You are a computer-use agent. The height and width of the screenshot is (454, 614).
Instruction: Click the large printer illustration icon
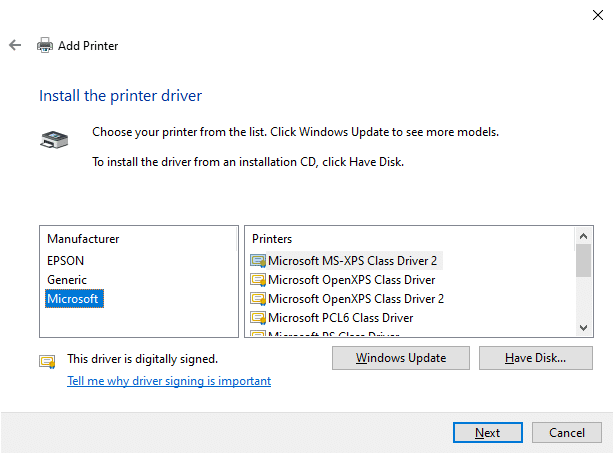(54, 140)
